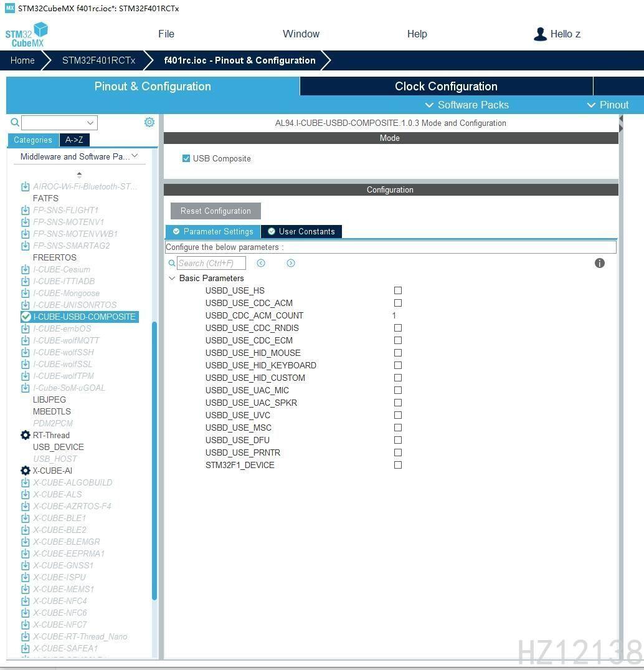The width and height of the screenshot is (644, 670).
Task: Click download icon beside FP-SNS-FLIGHT1
Action: pos(25,210)
